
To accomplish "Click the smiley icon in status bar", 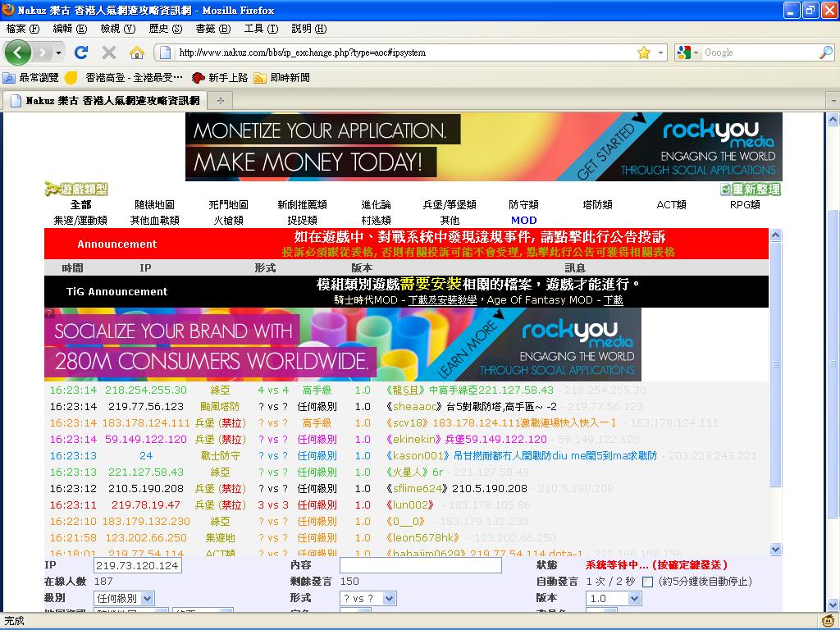I will pyautogui.click(x=829, y=621).
